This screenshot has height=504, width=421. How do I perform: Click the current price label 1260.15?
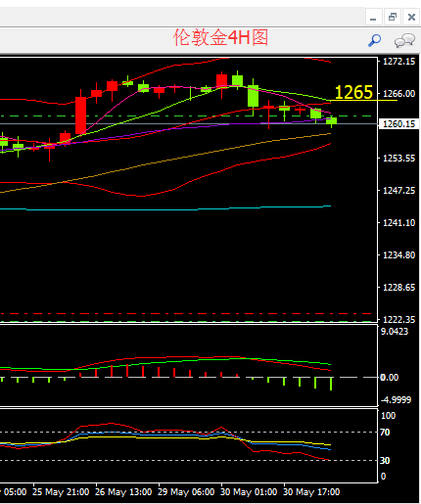(398, 124)
